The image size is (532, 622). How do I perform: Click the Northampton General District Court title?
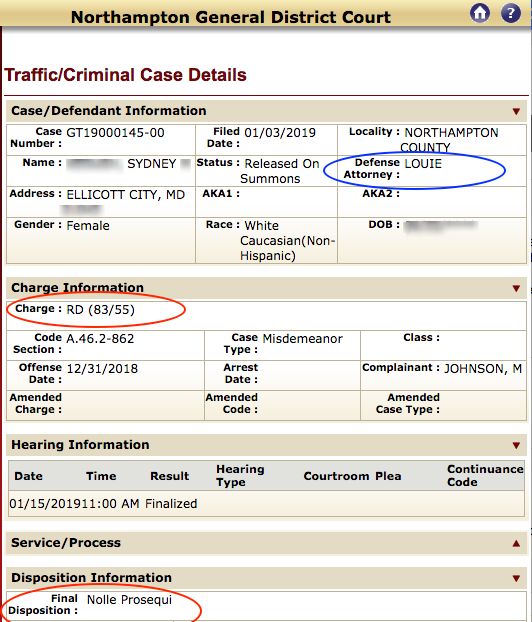[230, 17]
